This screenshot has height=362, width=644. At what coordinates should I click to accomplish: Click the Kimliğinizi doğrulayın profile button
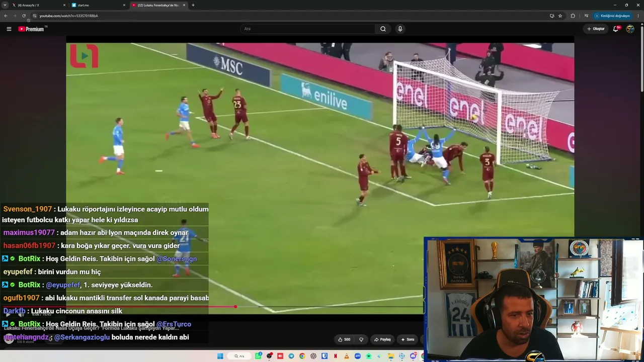(x=612, y=16)
